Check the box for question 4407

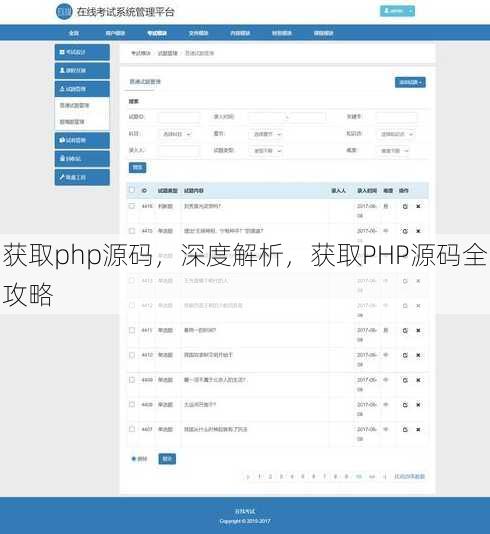click(132, 429)
